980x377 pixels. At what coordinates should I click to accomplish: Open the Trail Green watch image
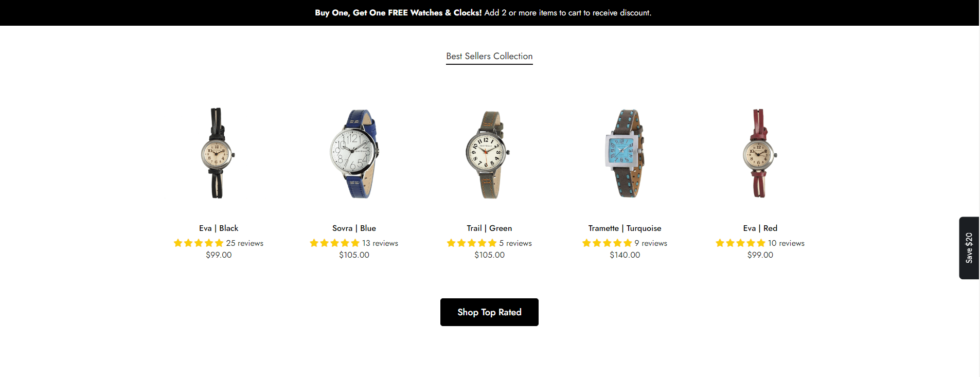[x=489, y=154]
